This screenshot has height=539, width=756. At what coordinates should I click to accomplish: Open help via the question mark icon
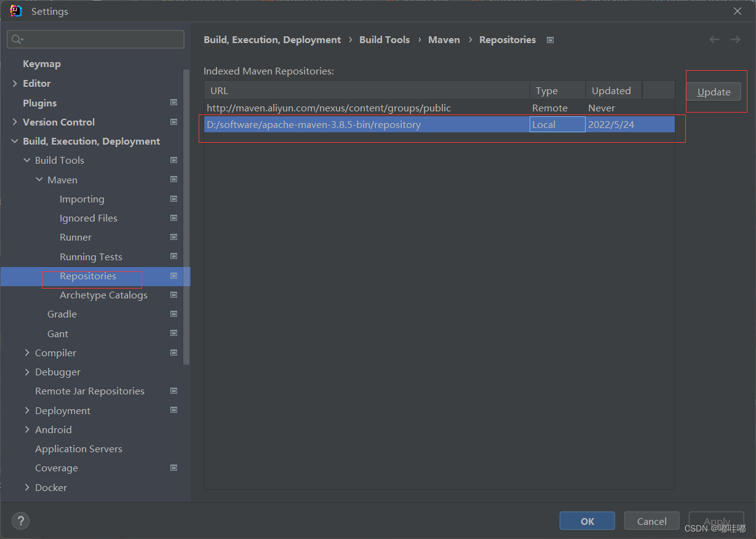pos(20,521)
